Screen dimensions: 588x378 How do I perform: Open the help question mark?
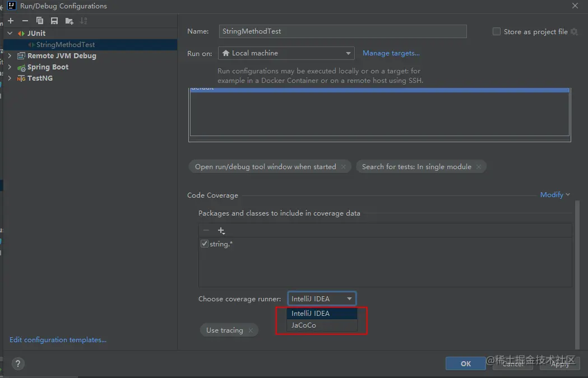pyautogui.click(x=18, y=363)
